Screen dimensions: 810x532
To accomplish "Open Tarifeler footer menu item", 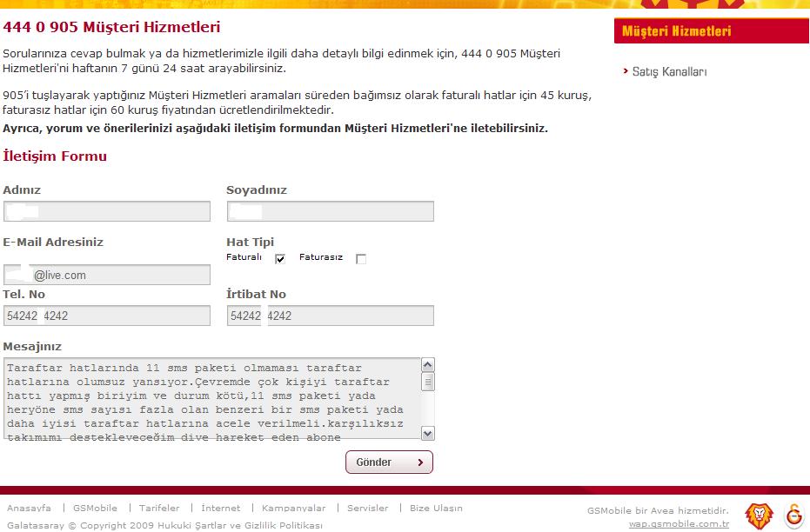I will (159, 509).
